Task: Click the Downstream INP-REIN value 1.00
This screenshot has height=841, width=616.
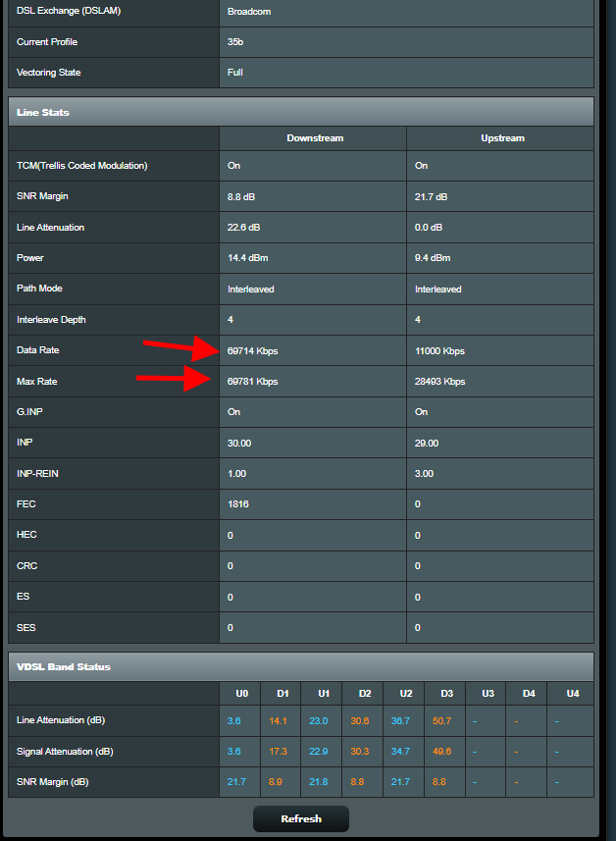Action: (236, 474)
